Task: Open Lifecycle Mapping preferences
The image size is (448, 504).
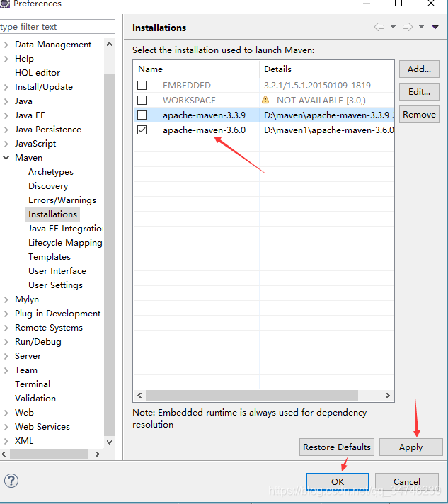Action: 65,243
